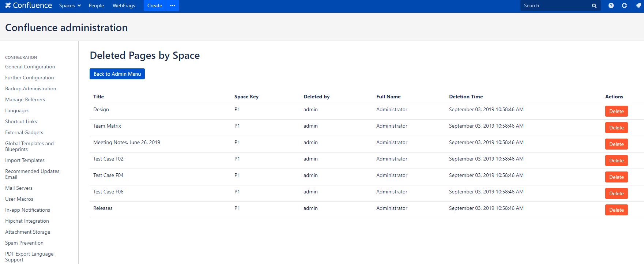Select the Design title cell
Viewport: 644px width, 264px height.
tap(101, 109)
